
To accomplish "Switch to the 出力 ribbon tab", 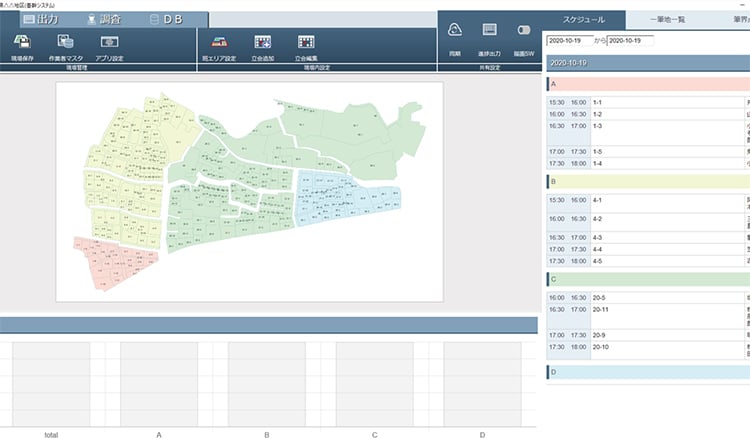I will tap(41, 19).
